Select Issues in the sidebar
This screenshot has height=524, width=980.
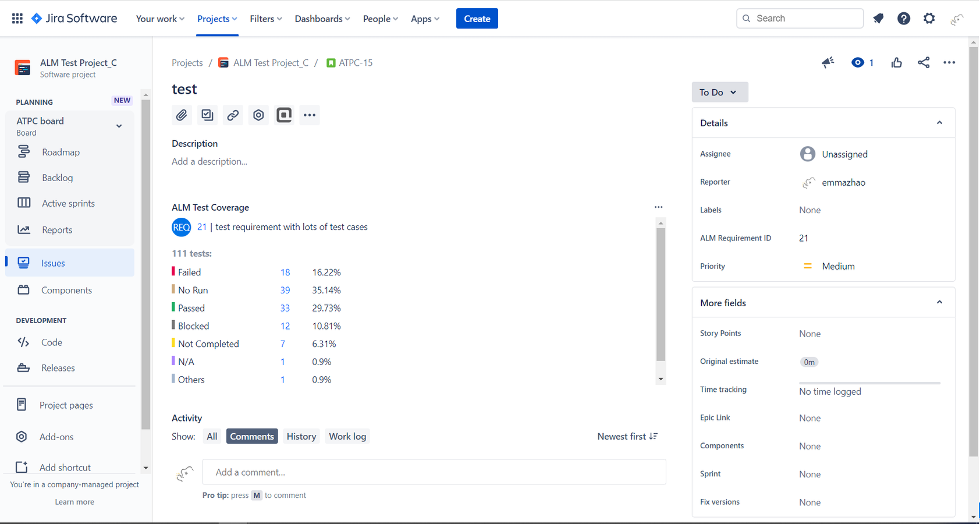click(x=70, y=263)
